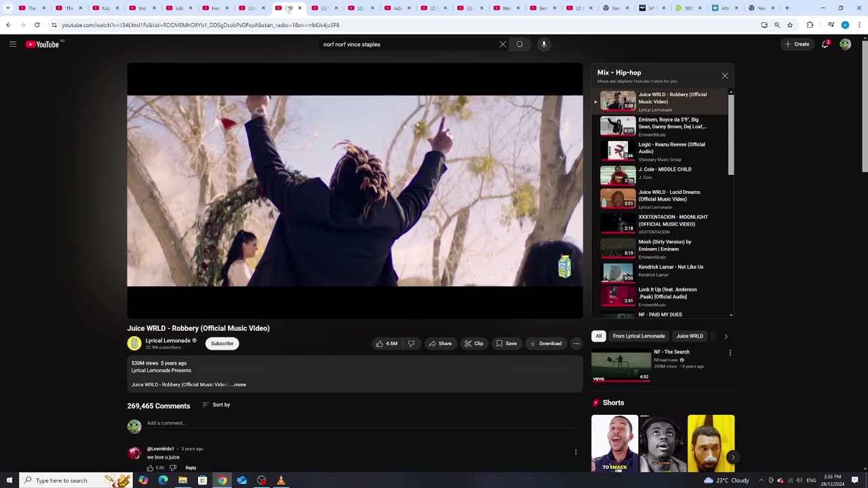
Task: Bookmark this page with star icon
Action: [790, 25]
